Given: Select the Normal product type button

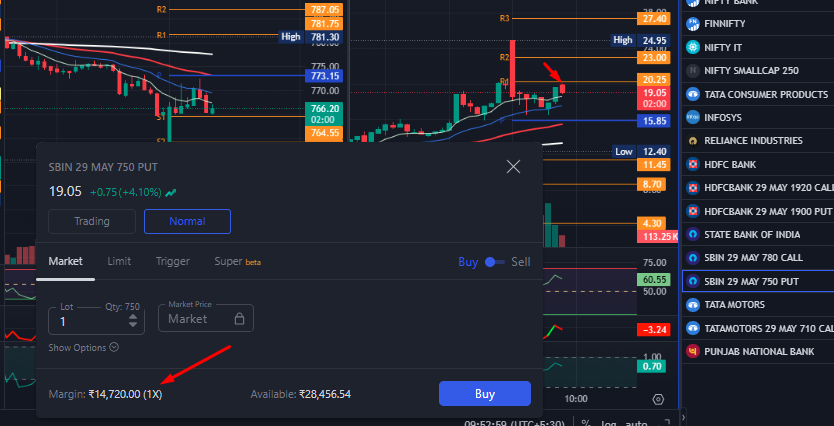Looking at the screenshot, I should [187, 221].
